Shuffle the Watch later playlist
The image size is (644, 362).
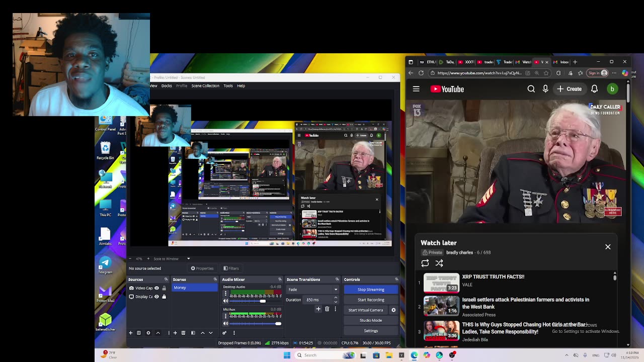pyautogui.click(x=439, y=263)
